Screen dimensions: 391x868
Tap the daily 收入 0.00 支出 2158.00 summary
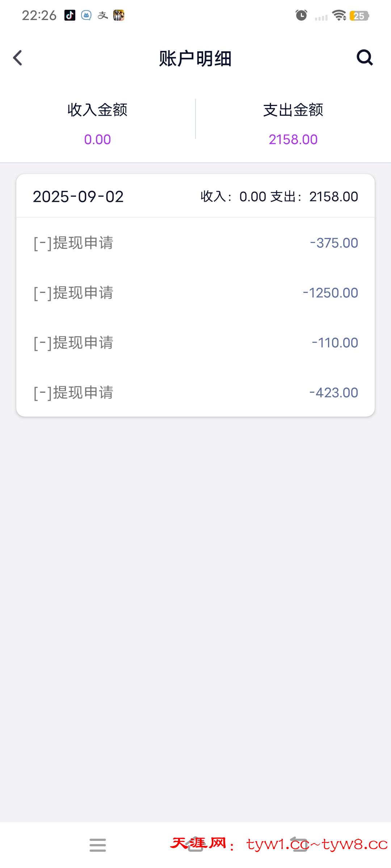279,196
